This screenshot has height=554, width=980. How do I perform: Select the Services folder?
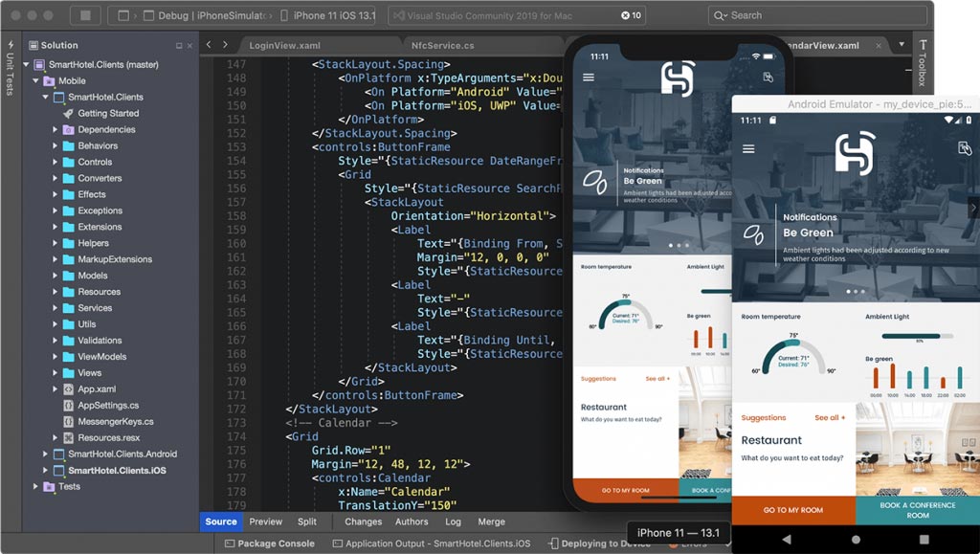[95, 308]
